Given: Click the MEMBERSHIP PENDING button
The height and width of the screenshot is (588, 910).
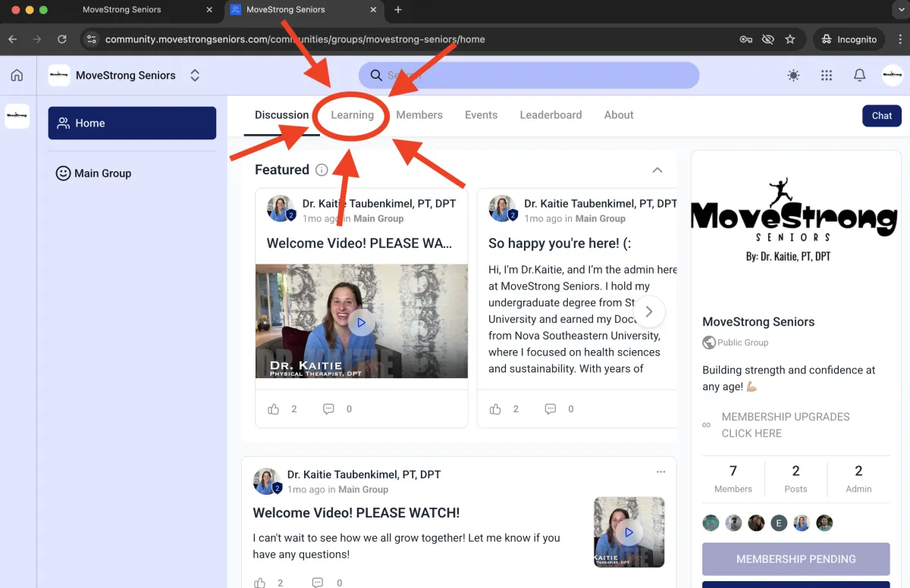Looking at the screenshot, I should (796, 559).
